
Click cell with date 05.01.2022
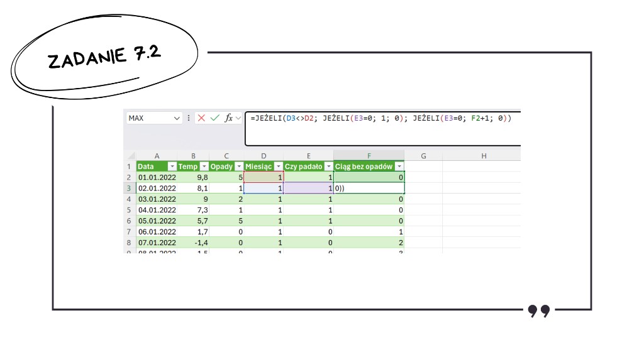tap(157, 221)
